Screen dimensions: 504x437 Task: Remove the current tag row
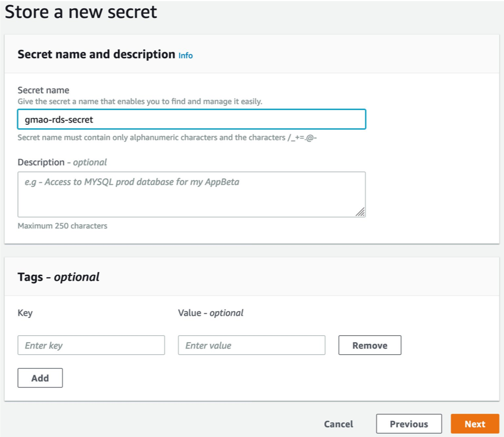[370, 345]
